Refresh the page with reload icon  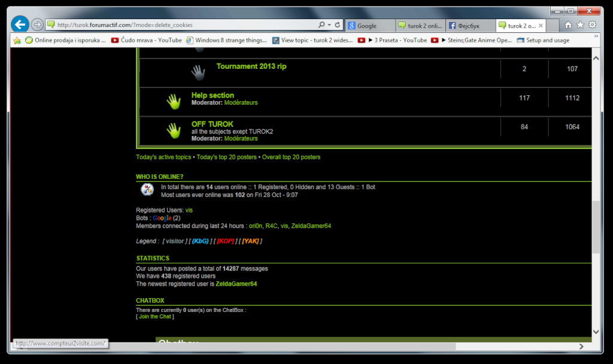338,25
